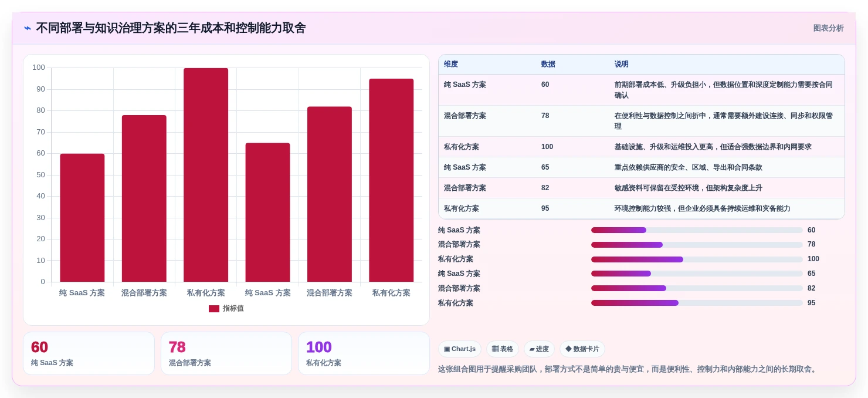Select the chart bar reaching 60
This screenshot has height=398, width=868.
82,218
